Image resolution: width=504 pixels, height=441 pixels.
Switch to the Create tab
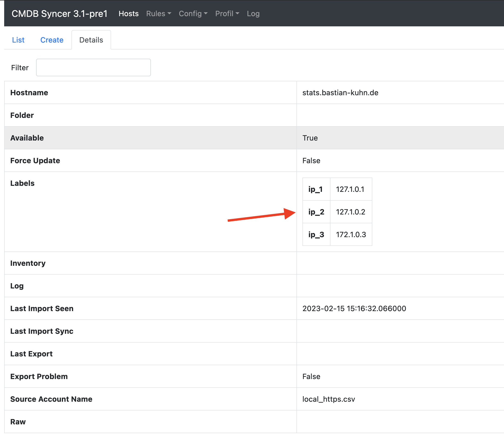tap(52, 40)
